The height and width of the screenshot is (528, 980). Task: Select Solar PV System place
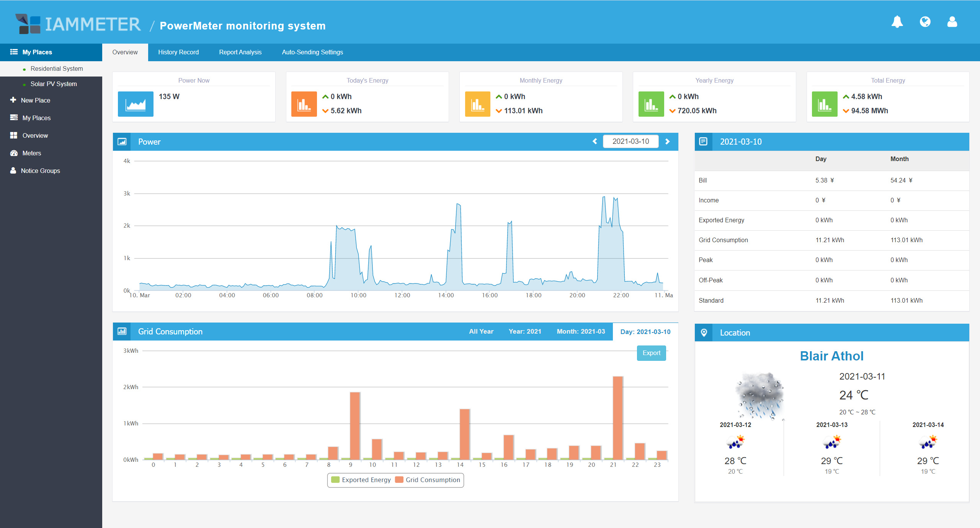[x=53, y=84]
